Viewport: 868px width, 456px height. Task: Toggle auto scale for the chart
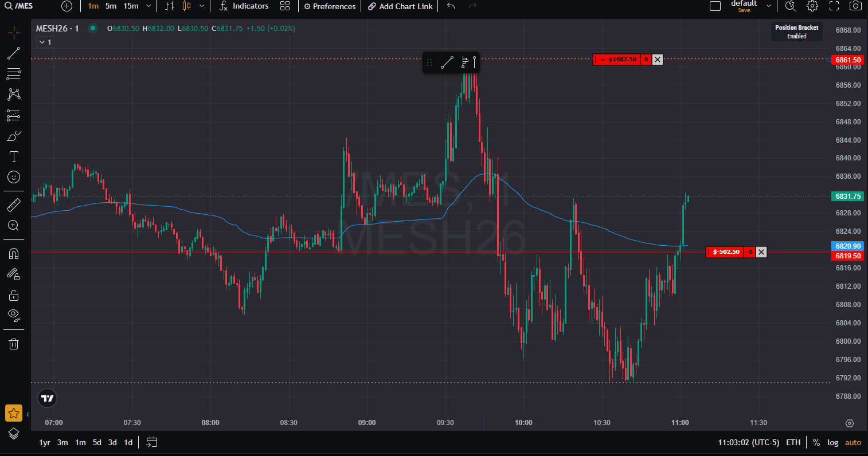click(853, 442)
